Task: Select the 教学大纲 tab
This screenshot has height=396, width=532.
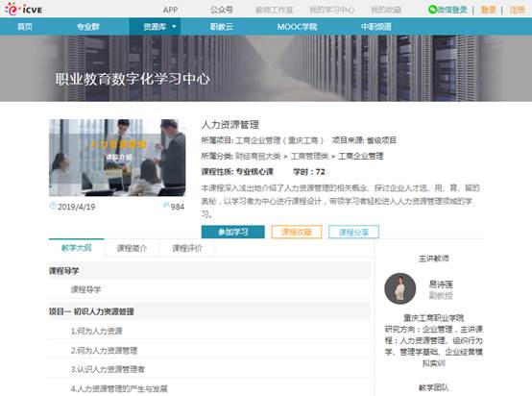Action: tap(76, 248)
